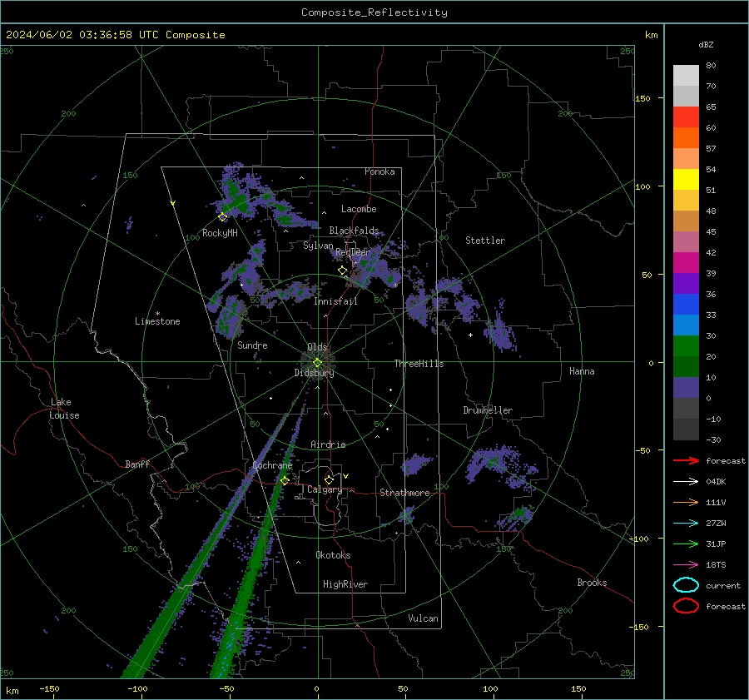Click the Lake Louise label
Image resolution: width=749 pixels, height=700 pixels.
coord(64,409)
